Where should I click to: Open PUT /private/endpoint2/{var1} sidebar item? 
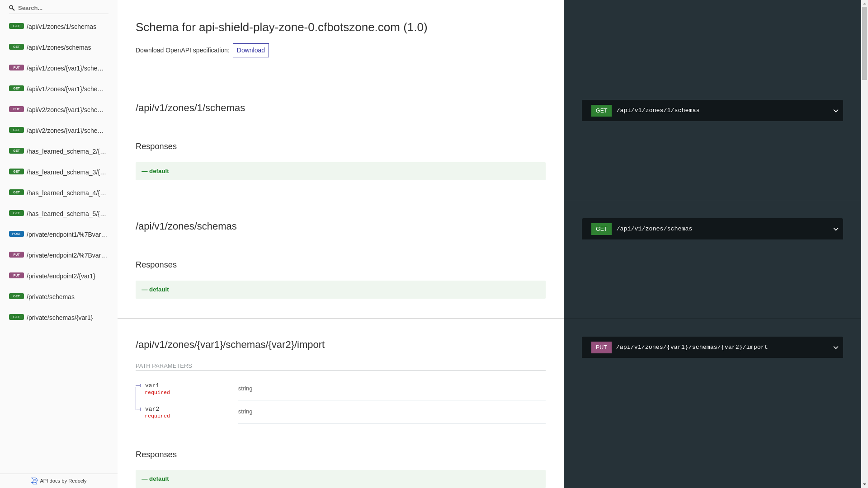59,276
